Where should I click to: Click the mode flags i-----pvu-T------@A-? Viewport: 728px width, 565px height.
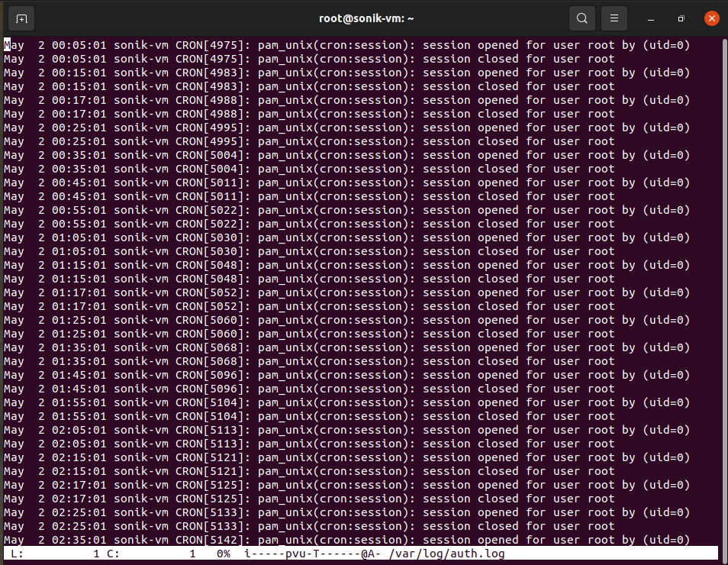tap(312, 554)
